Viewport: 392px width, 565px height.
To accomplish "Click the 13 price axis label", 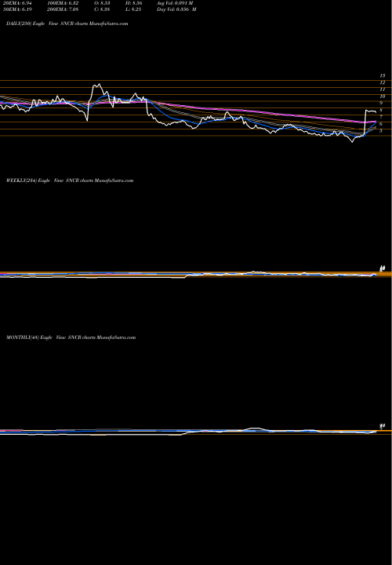I will [x=383, y=75].
